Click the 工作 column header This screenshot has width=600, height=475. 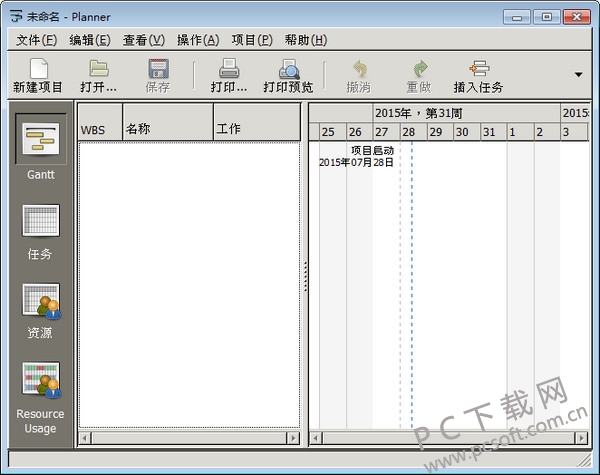pos(257,122)
